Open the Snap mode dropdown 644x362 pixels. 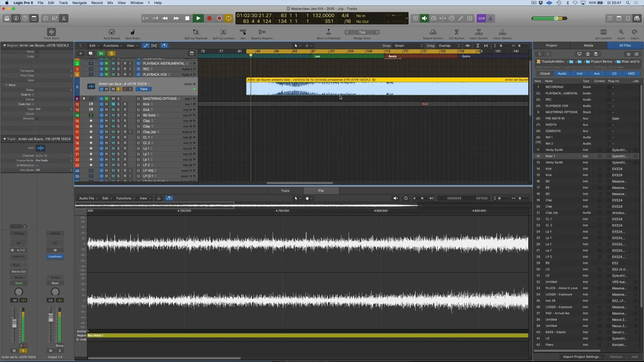pos(408,46)
